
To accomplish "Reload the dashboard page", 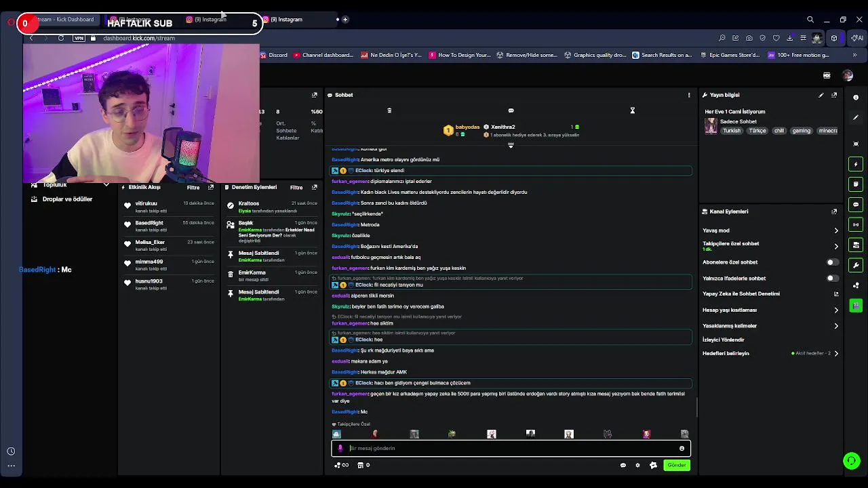I will tap(61, 38).
